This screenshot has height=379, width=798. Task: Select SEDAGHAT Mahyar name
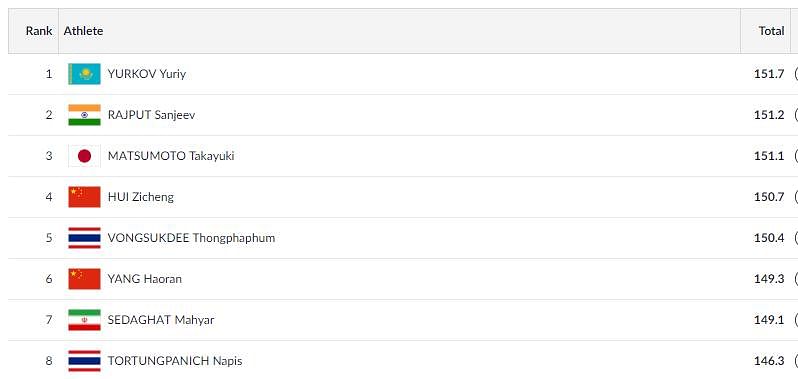coord(161,320)
